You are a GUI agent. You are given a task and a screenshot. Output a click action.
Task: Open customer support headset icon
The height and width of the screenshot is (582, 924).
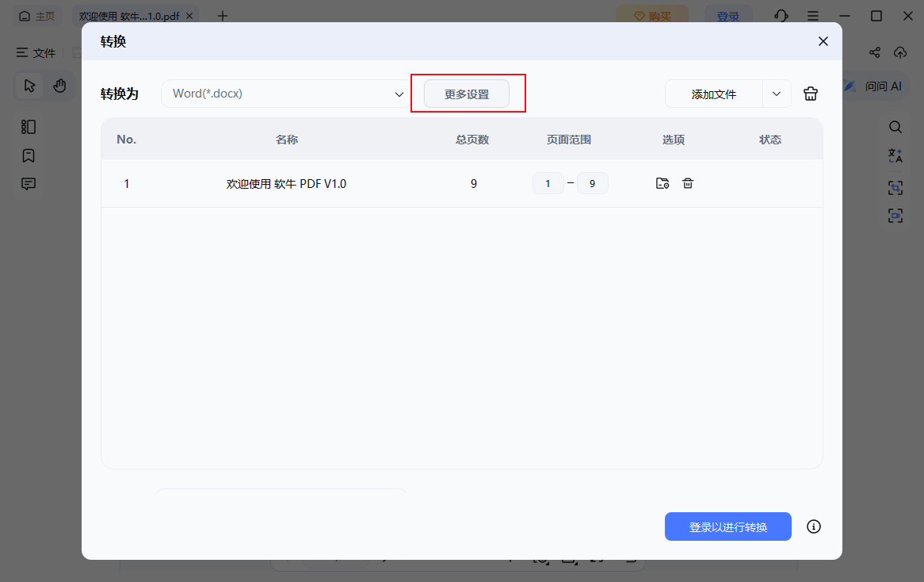(x=781, y=16)
